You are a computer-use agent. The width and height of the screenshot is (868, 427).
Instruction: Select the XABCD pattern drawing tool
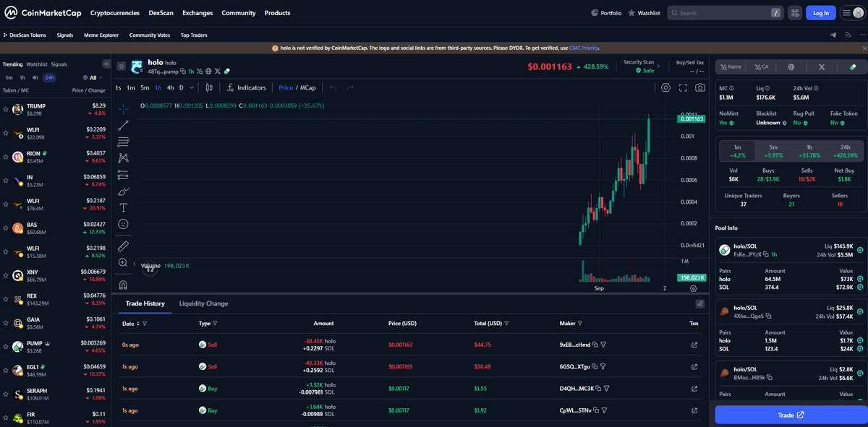click(x=123, y=158)
